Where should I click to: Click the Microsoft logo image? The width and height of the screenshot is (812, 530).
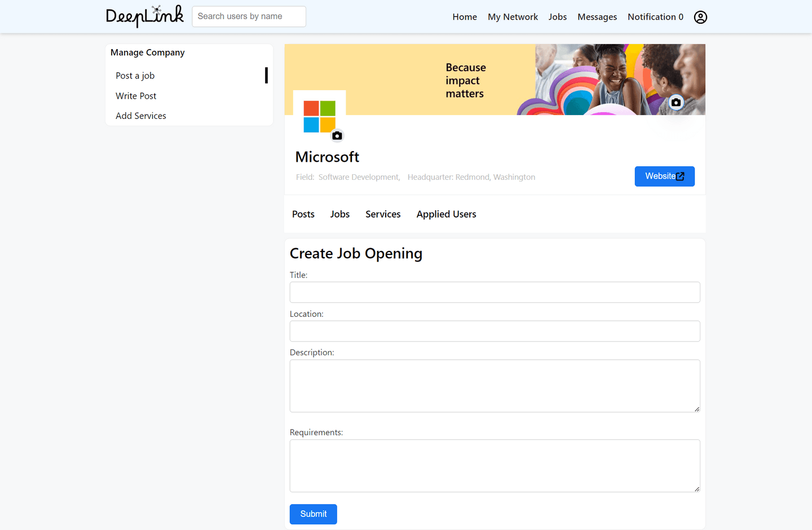(319, 117)
